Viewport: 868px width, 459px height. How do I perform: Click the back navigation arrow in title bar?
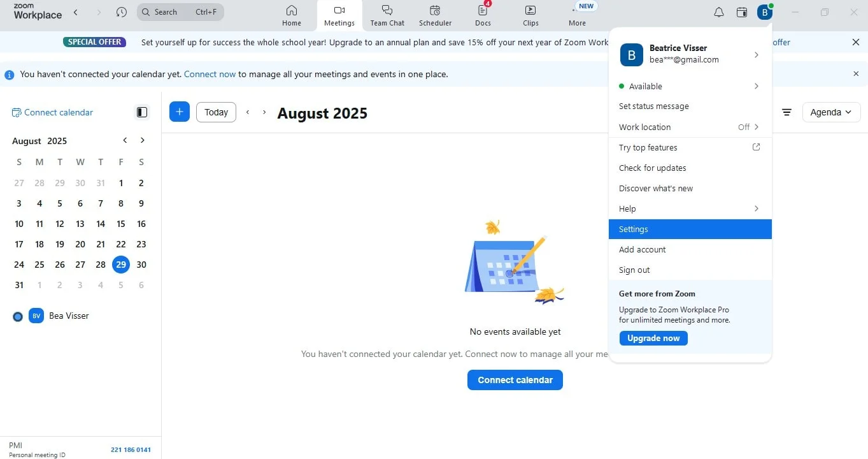coord(76,12)
